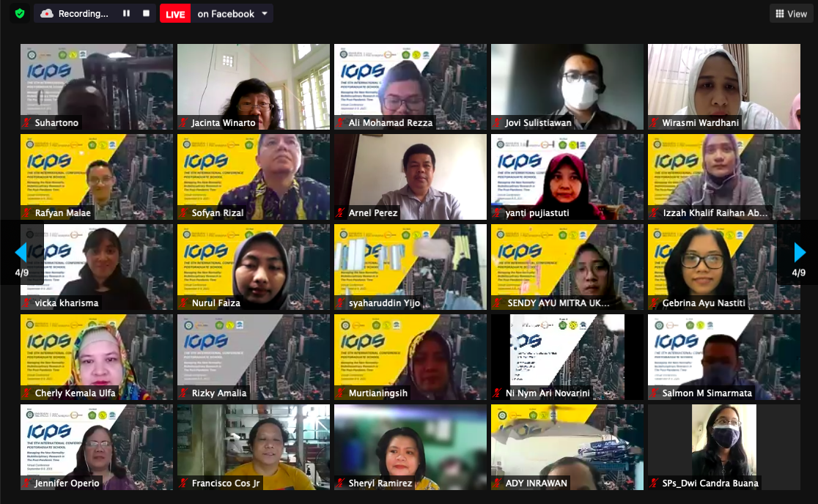Pause the cloud recording

pyautogui.click(x=126, y=13)
